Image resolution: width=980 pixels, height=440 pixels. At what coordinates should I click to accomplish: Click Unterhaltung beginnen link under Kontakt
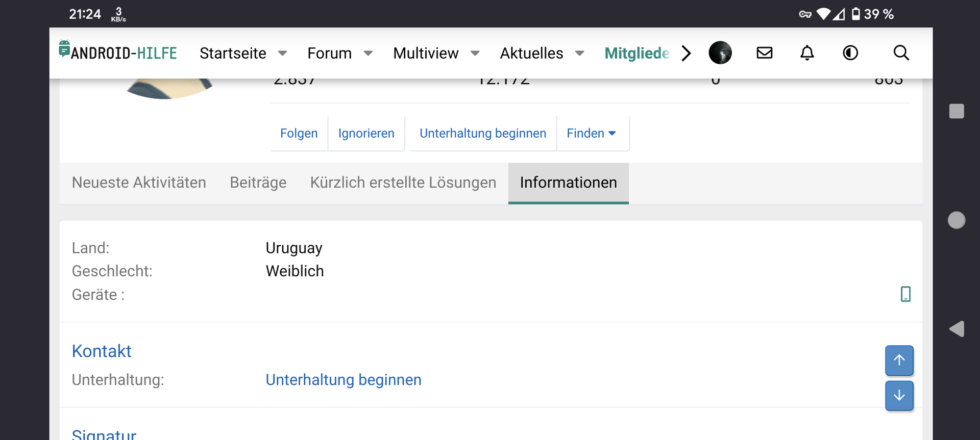coord(344,380)
